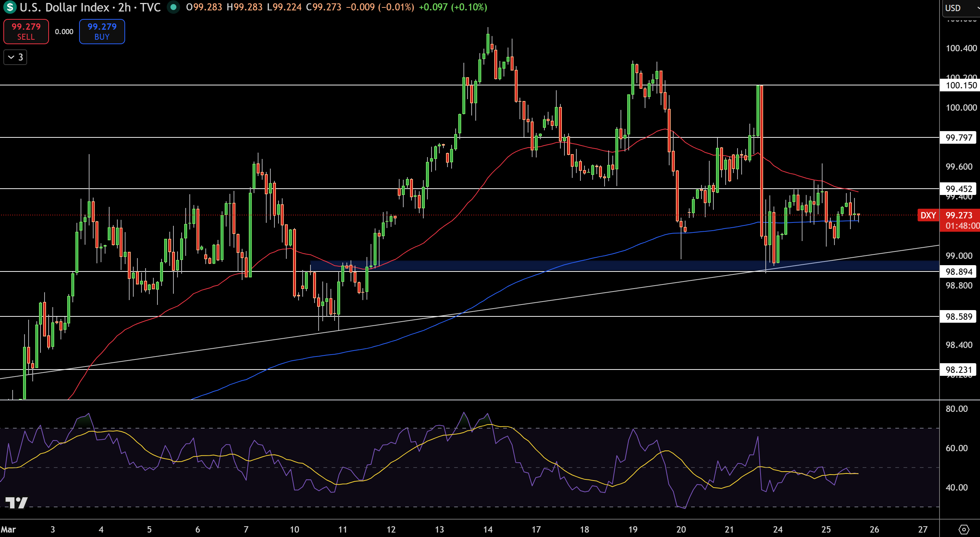Click the green market status dot
This screenshot has height=537, width=980.
tap(173, 7)
